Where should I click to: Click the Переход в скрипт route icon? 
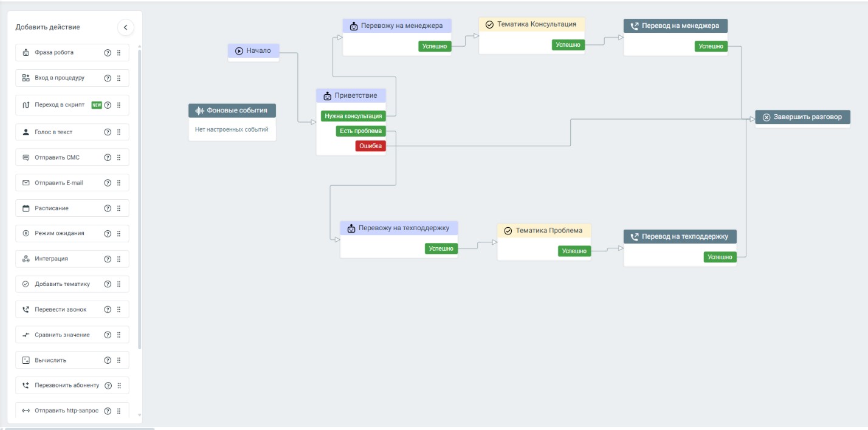point(26,105)
